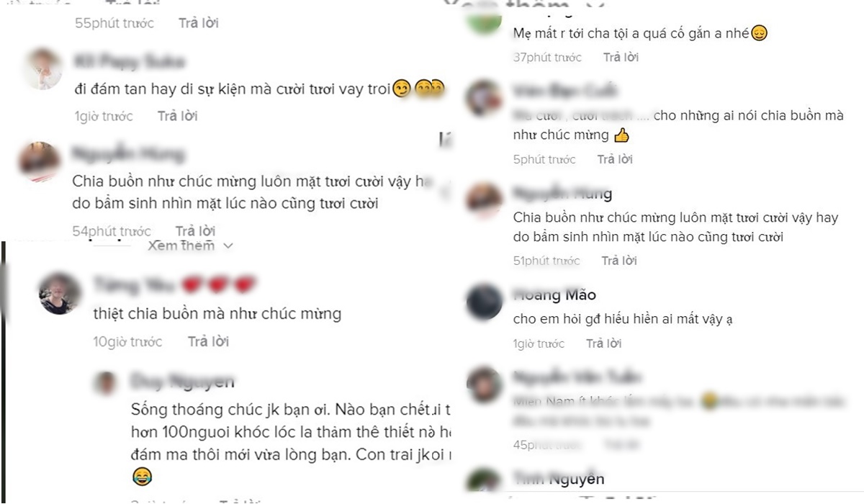Reply to the 37 phút trước comment
This screenshot has height=504, width=864.
tap(621, 58)
